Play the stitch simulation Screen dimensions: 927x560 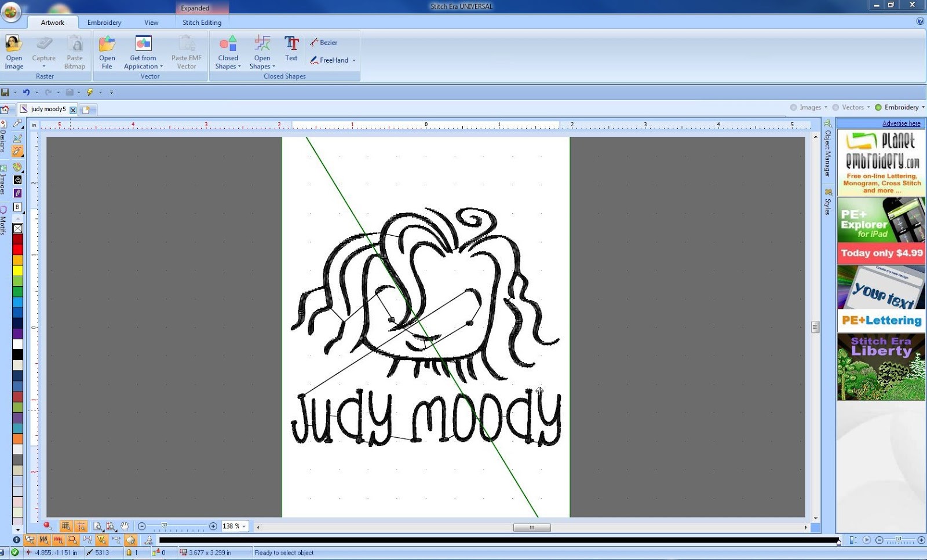867,540
